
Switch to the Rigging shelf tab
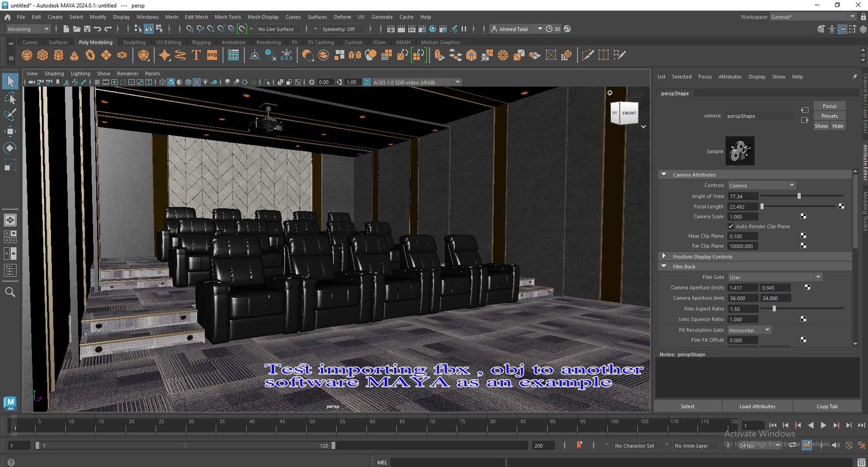click(201, 42)
